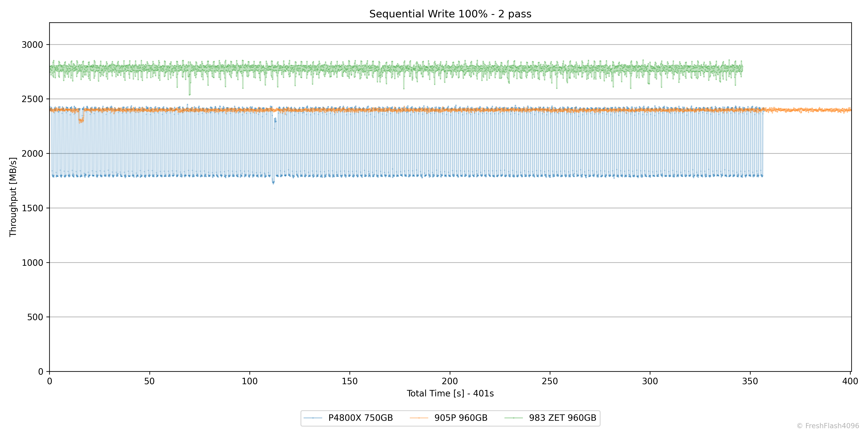The height and width of the screenshot is (434, 868).
Task: Click the chart title Sequential Write 100%
Action: [x=450, y=14]
